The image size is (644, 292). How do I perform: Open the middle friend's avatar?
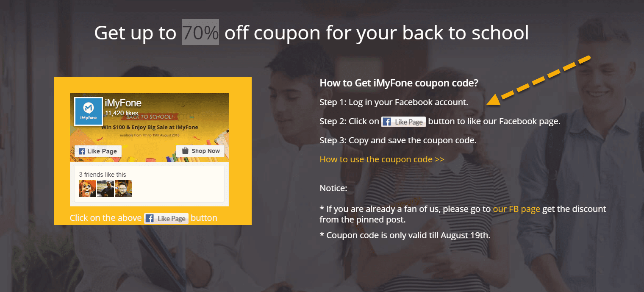click(105, 189)
